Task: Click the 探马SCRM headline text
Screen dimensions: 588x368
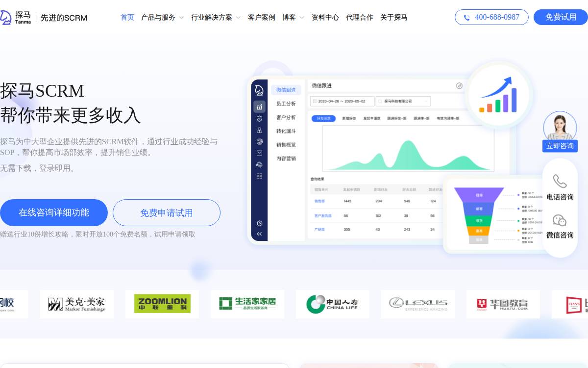Action: [x=42, y=91]
